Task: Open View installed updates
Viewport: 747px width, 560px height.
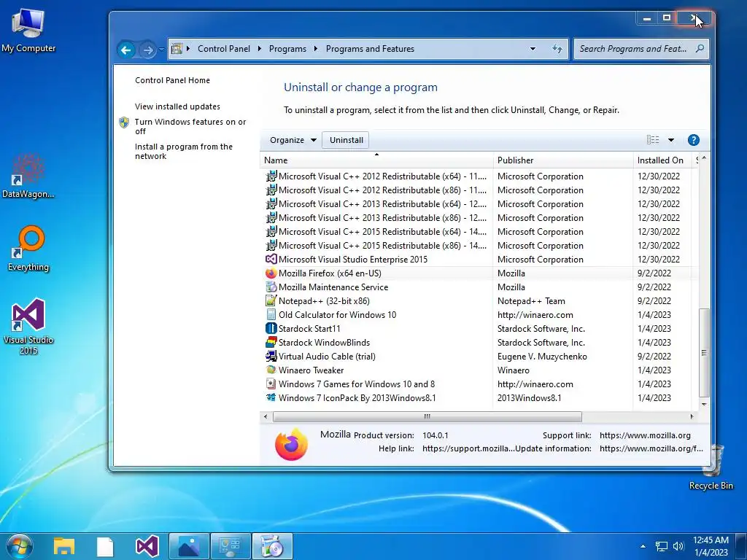Action: tap(177, 106)
